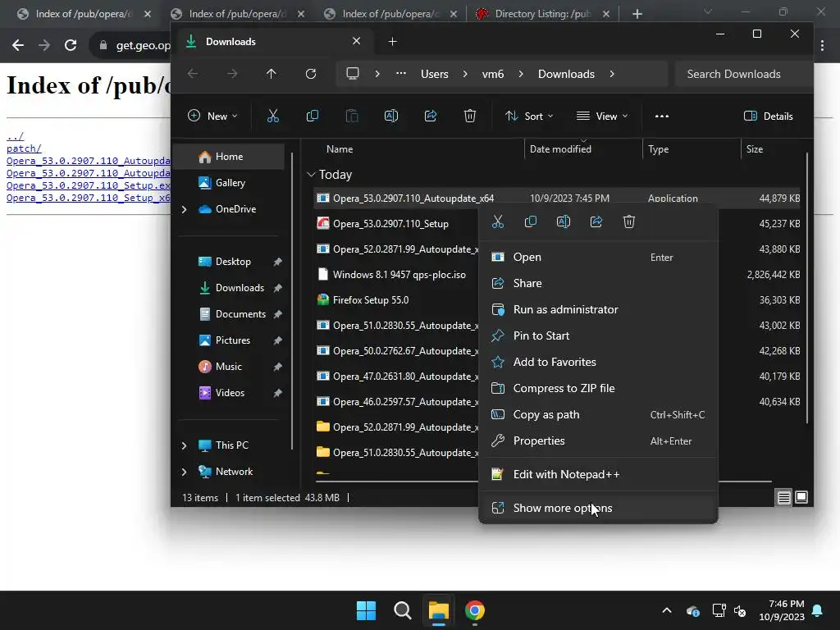Viewport: 840px width, 630px height.
Task: Click Search Downloads field
Action: click(x=743, y=74)
